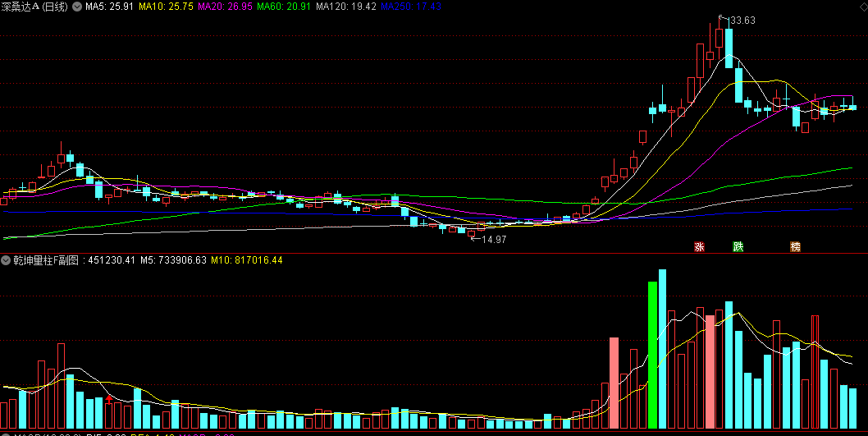The image size is (868, 436).
Task: Click the M5: 733906.63 label
Action: click(x=173, y=260)
